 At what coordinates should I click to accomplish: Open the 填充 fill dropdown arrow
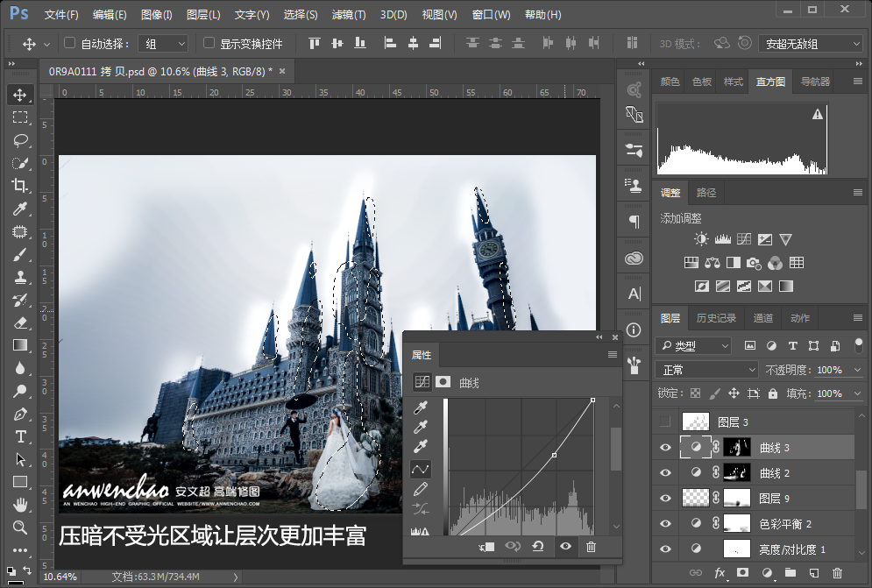pyautogui.click(x=857, y=393)
